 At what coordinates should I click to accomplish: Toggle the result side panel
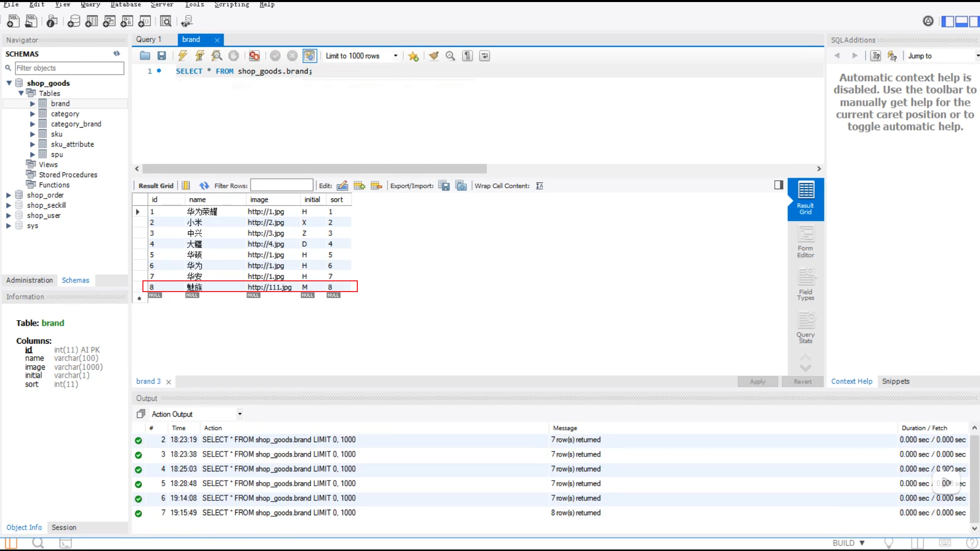pyautogui.click(x=778, y=185)
